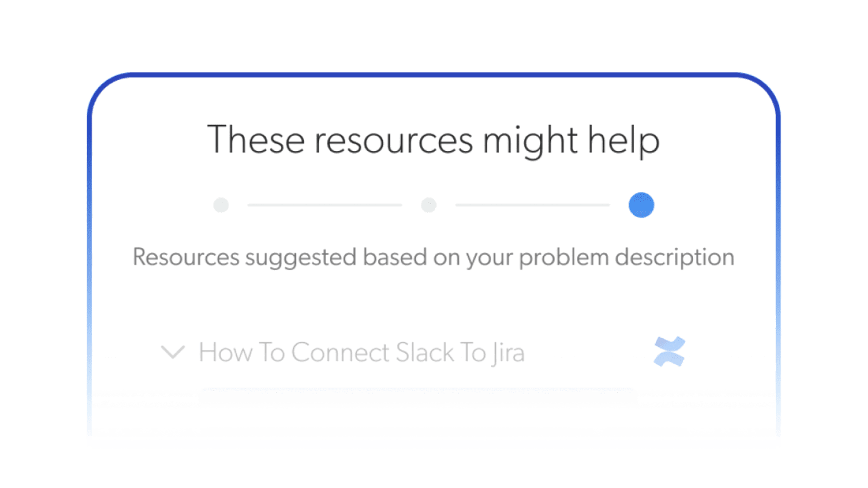Select the middle step dot
The width and height of the screenshot is (868, 488).
(429, 205)
